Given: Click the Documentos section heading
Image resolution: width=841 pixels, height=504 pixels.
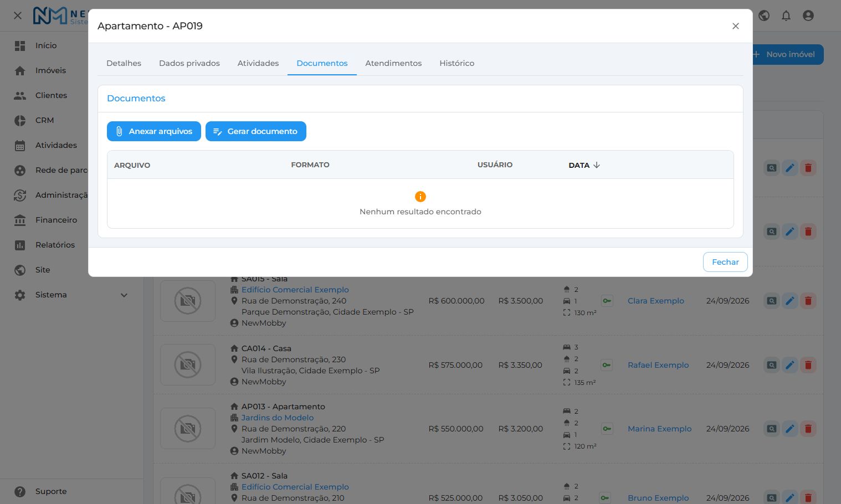Looking at the screenshot, I should click(x=136, y=99).
